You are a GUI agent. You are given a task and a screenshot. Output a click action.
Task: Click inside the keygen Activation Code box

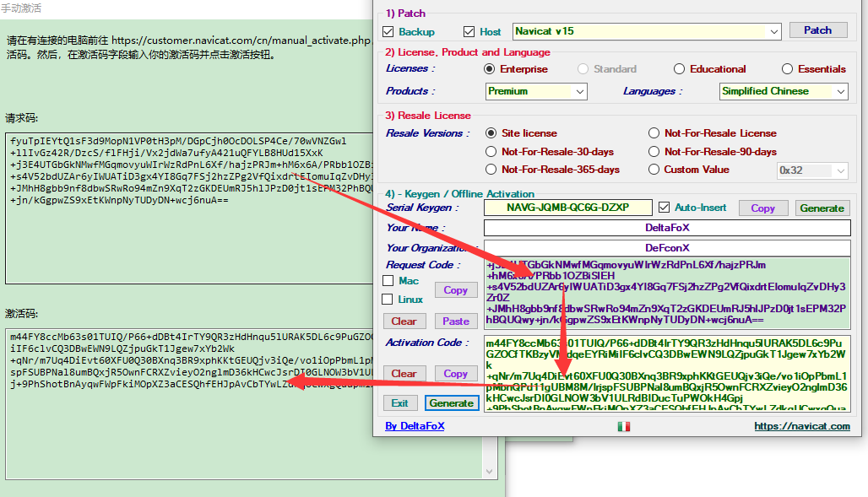click(667, 374)
